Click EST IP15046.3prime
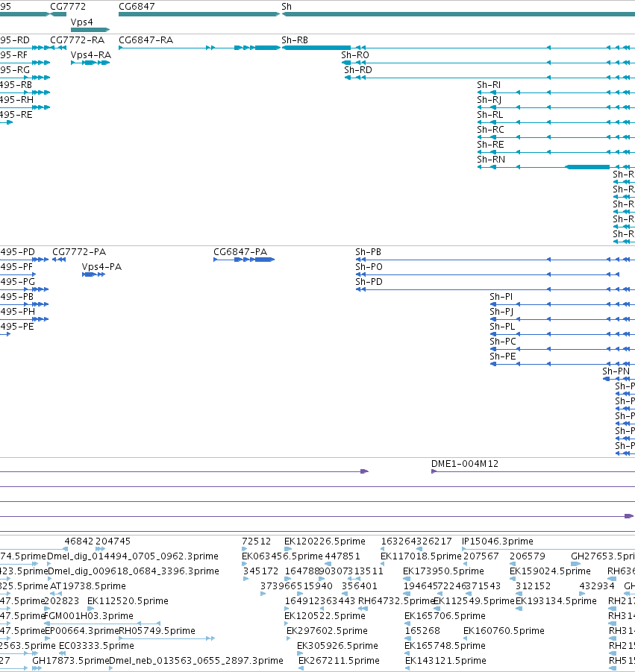Image resolution: width=635 pixels, height=672 pixels. 498,541
